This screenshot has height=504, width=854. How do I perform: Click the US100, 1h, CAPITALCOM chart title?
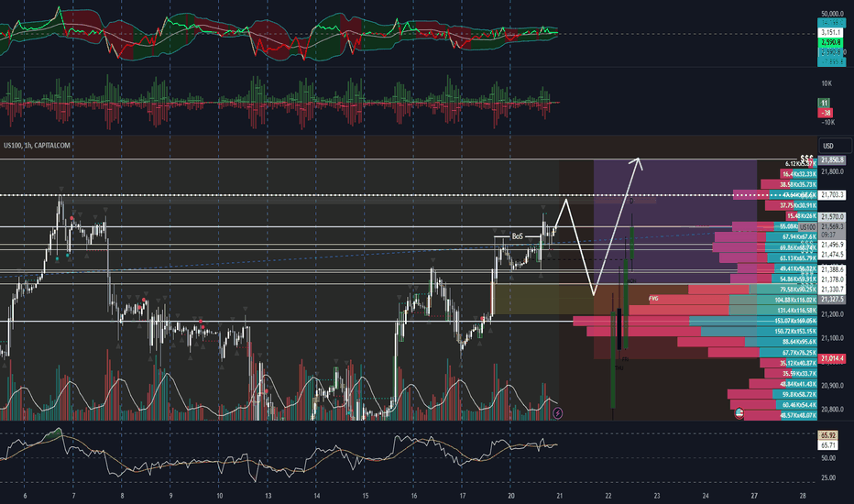(x=37, y=146)
